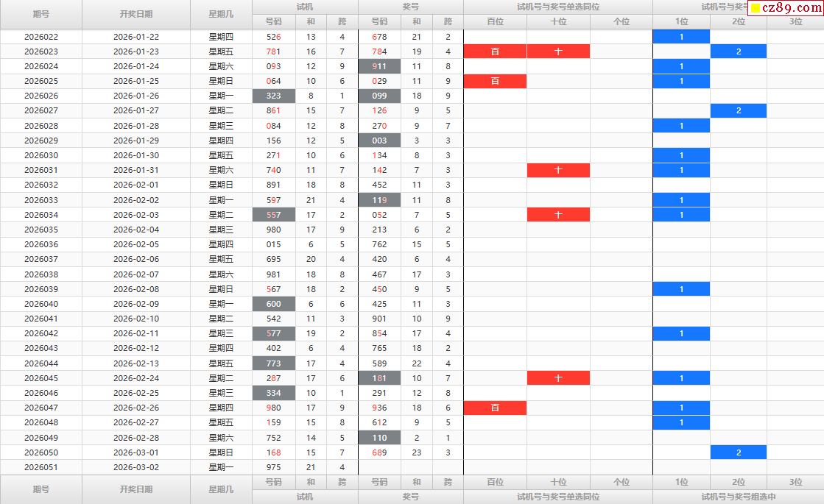Click issue number 2026051 in the last row

(41, 467)
